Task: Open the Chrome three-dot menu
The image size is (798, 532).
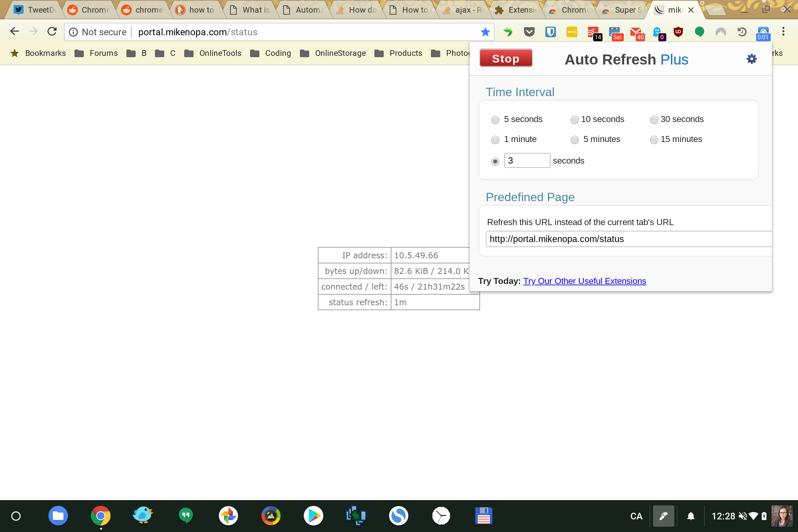Action: click(x=783, y=32)
